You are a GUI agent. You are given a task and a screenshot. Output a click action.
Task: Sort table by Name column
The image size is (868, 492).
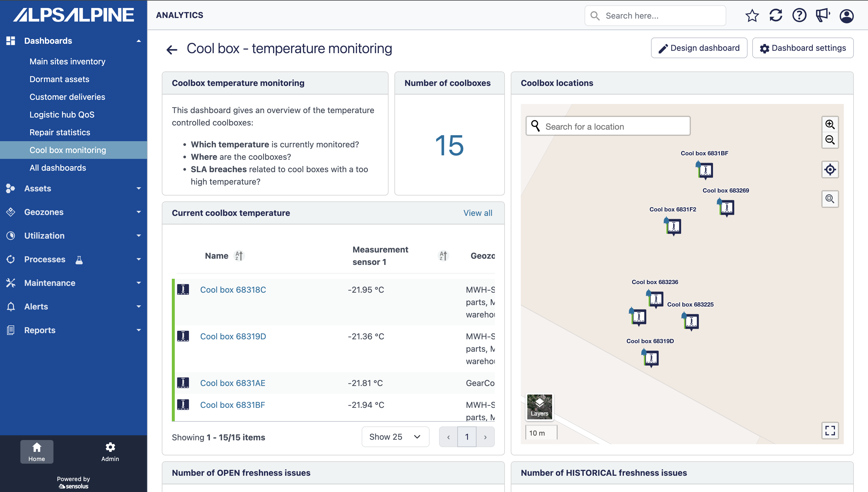coord(239,256)
